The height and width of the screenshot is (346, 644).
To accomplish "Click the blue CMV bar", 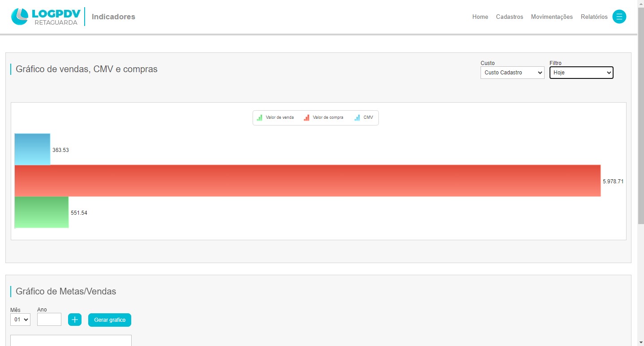I will 32,149.
